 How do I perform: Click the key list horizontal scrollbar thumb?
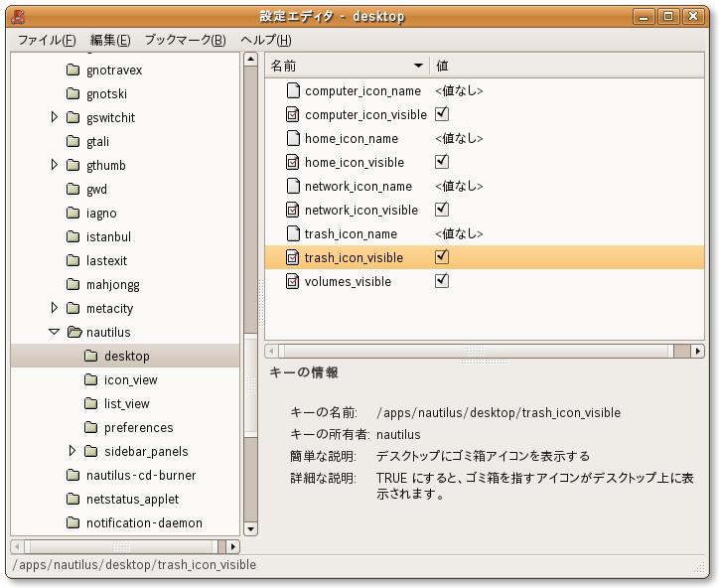point(476,352)
